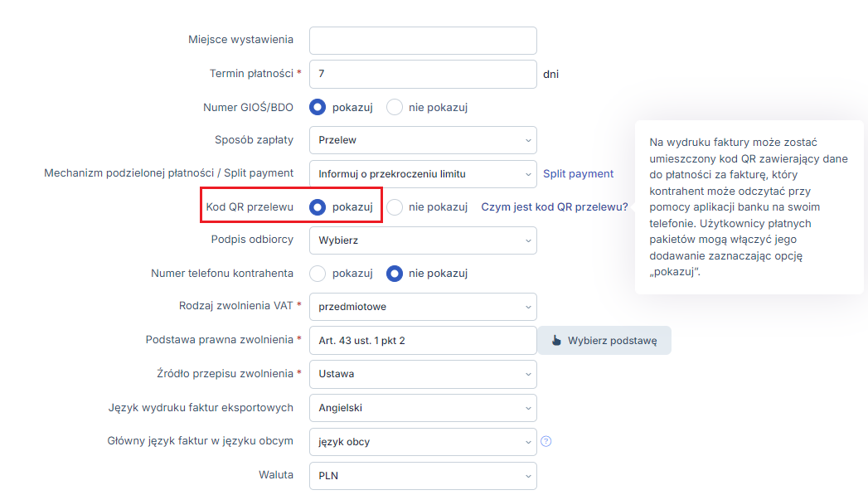Select 'pokazuj' for Numer GIOŚ/BDO
Image resolution: width=868 pixels, height=495 pixels.
(x=318, y=108)
